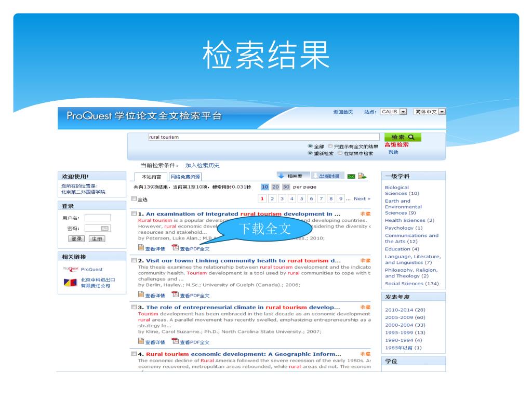Screen dimensions: 532x399
Task: Select the show only full-text results radio
Action: [330, 146]
